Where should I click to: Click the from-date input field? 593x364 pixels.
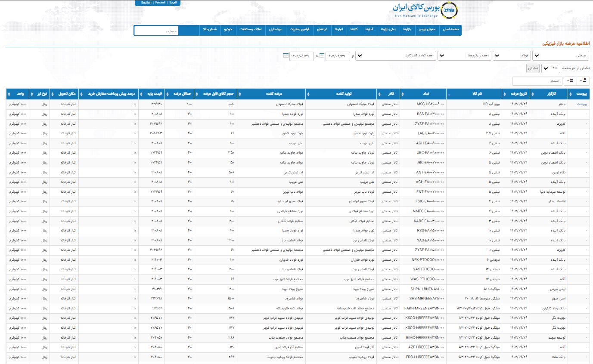[338, 56]
